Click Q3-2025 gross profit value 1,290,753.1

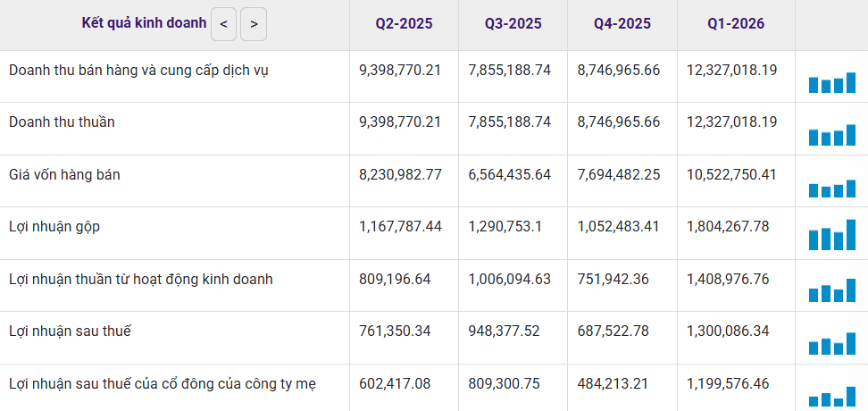click(505, 227)
